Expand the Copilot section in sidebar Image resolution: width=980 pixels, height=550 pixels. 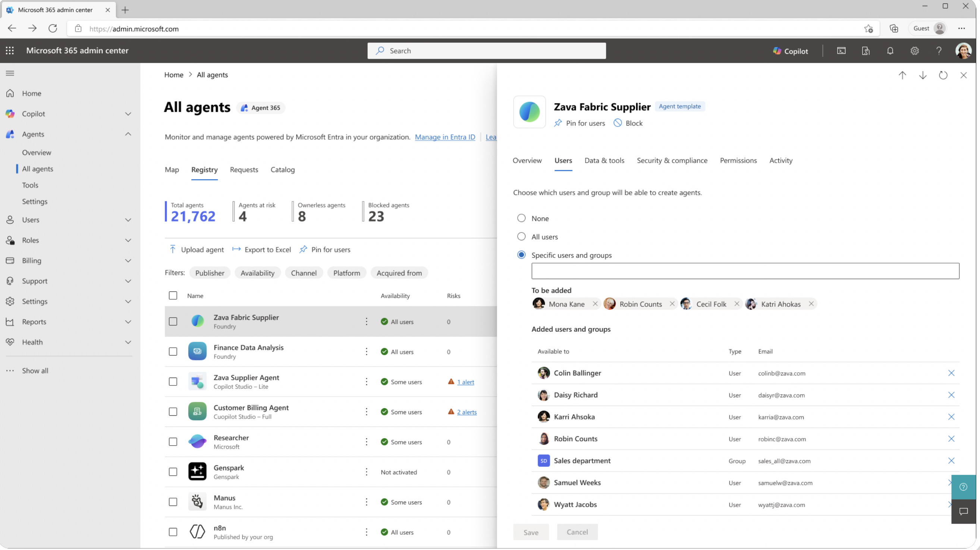[128, 114]
